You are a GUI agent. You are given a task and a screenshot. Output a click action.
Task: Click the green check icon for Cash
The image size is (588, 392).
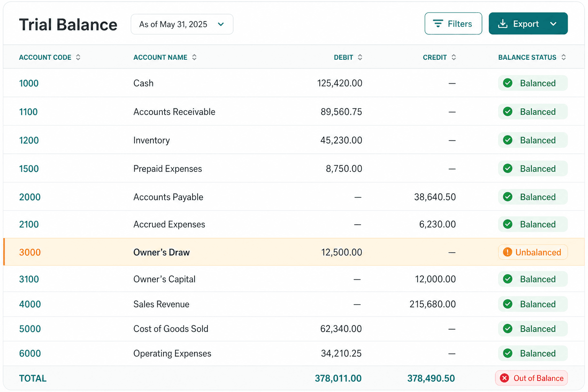[x=508, y=83]
